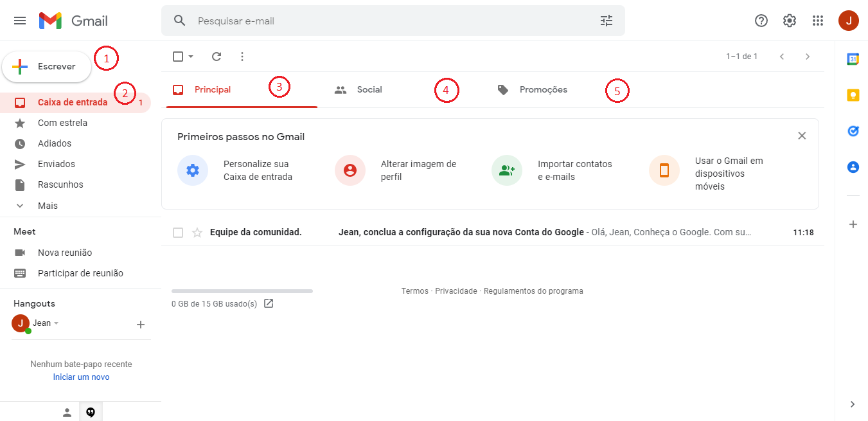The height and width of the screenshot is (421, 868).
Task: Click the Gmail logo
Action: coord(73,21)
